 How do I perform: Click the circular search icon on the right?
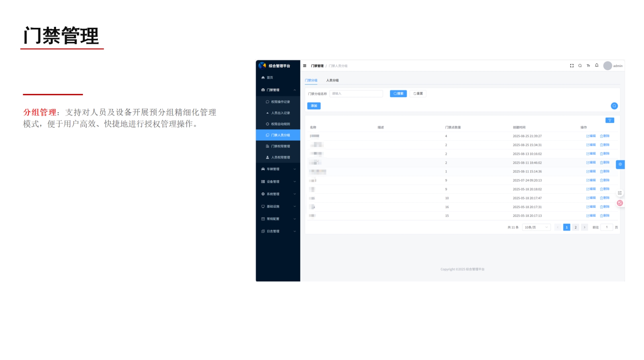pyautogui.click(x=614, y=106)
